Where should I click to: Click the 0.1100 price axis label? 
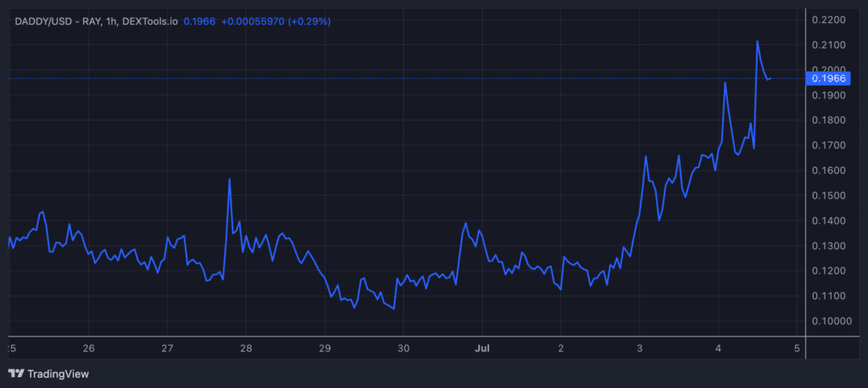(x=828, y=297)
